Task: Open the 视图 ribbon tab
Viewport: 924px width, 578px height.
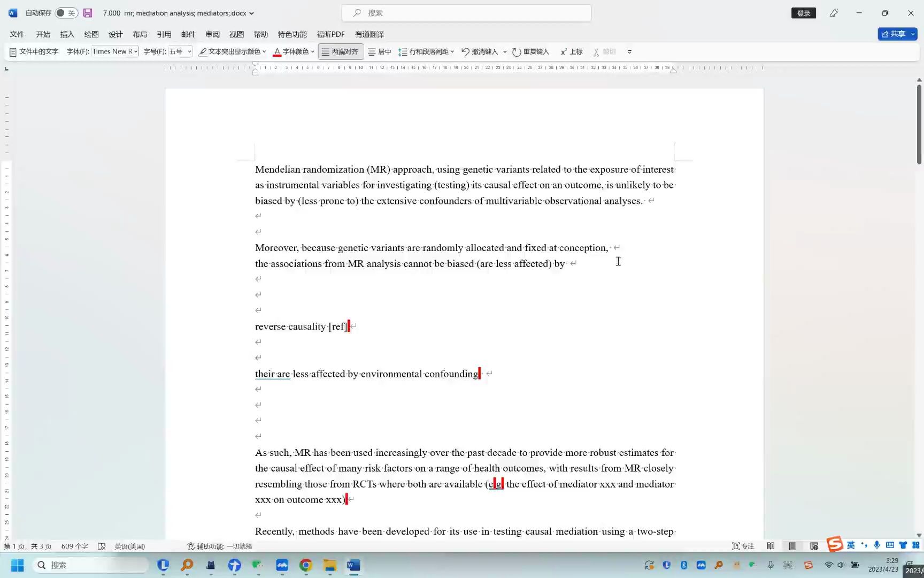Action: coord(237,34)
